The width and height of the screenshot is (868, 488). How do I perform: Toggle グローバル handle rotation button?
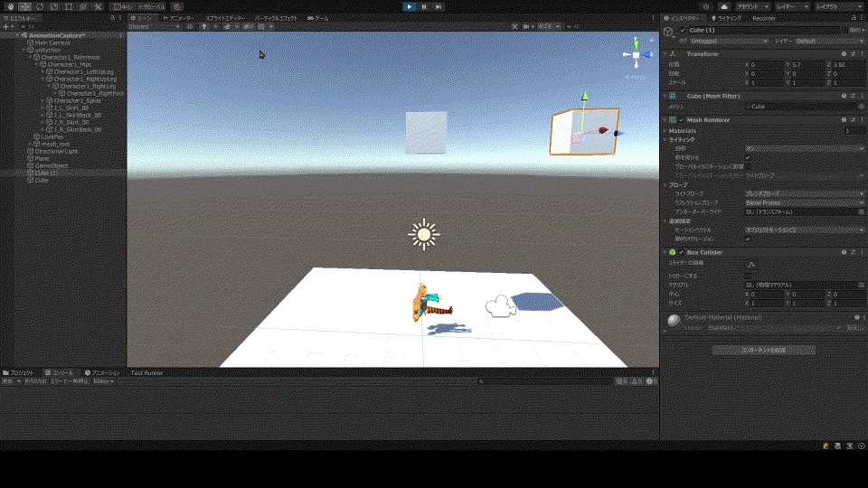click(152, 6)
